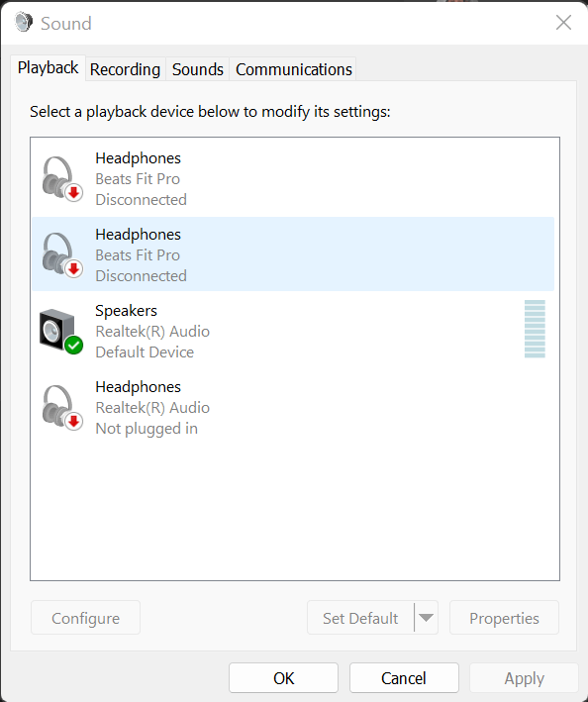
Task: Click the red arrow badge on Realtek Headphones
Action: point(74,421)
